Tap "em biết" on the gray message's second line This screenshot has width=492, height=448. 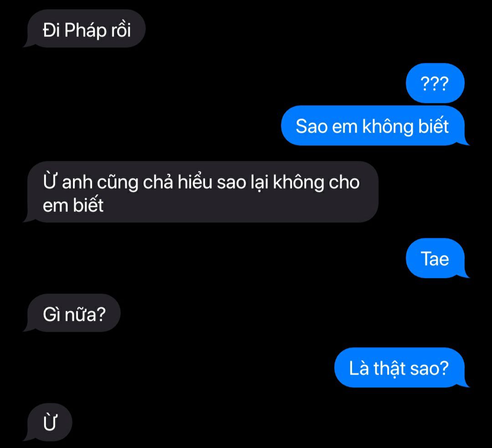click(x=73, y=205)
